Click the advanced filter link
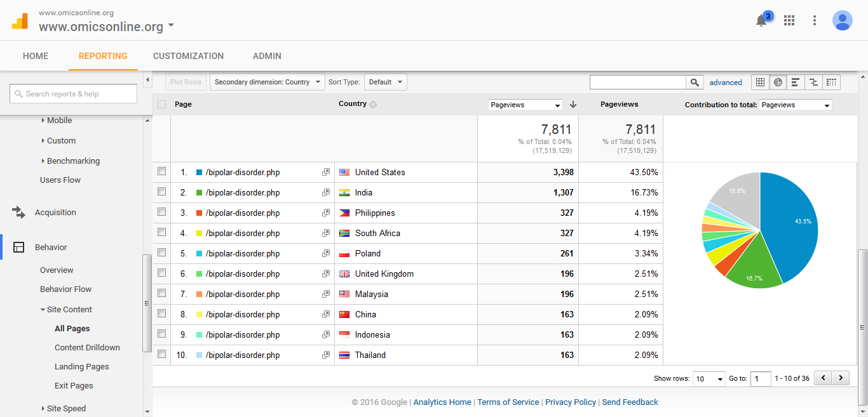The image size is (868, 417). click(x=726, y=83)
